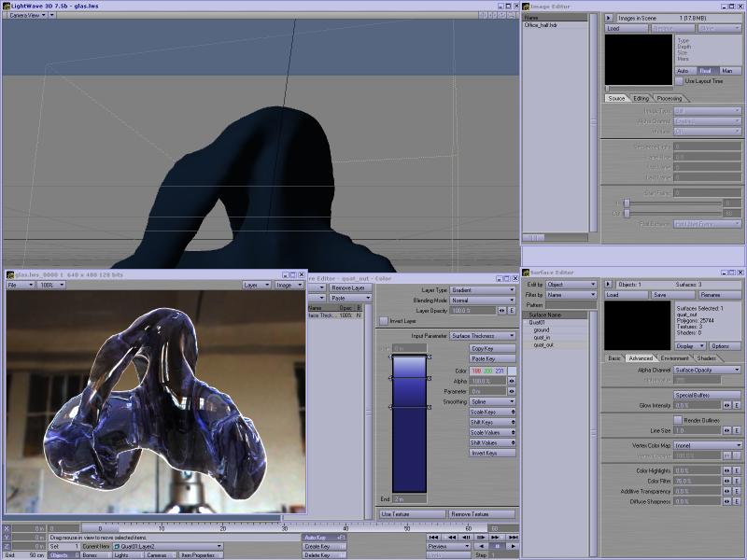Click the gradient color bar
747x560 pixels.
pyautogui.click(x=409, y=424)
